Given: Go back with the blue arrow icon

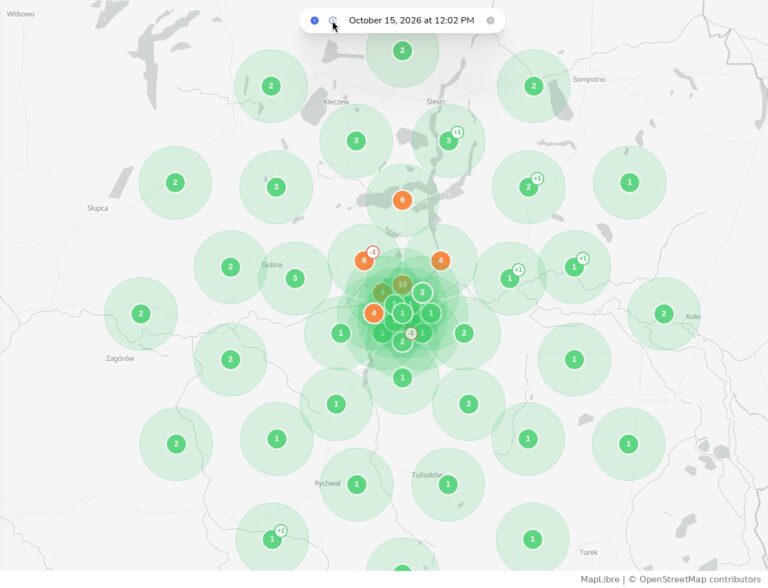Looking at the screenshot, I should [314, 21].
